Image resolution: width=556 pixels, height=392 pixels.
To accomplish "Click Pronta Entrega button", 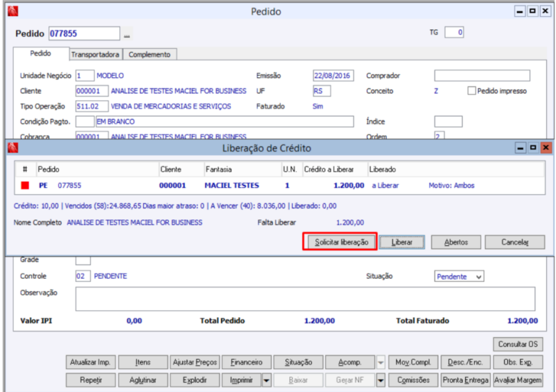I will (x=465, y=380).
